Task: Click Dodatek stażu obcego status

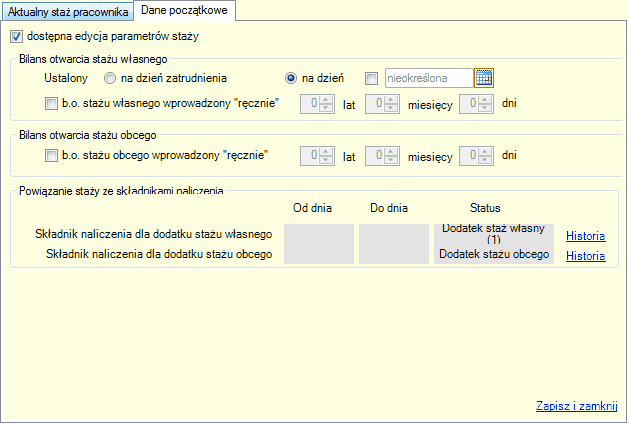Action: (494, 254)
